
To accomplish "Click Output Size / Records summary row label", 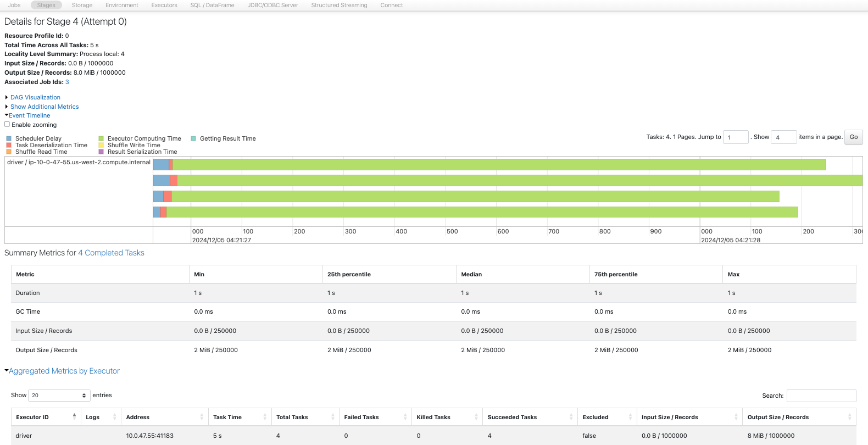I will [x=46, y=350].
